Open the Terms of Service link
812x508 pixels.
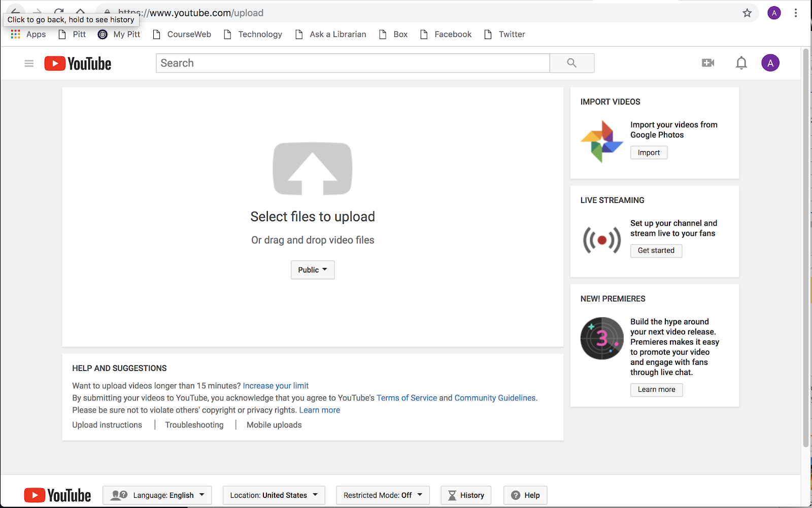pyautogui.click(x=407, y=398)
